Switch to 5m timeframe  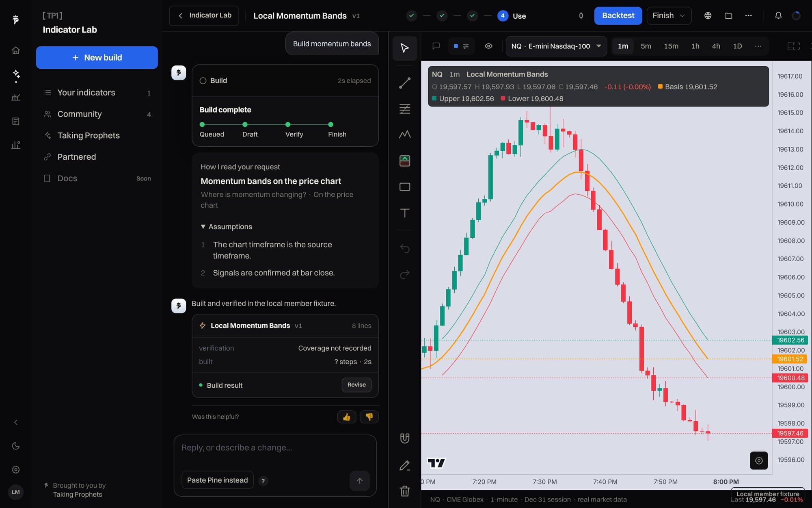(646, 46)
